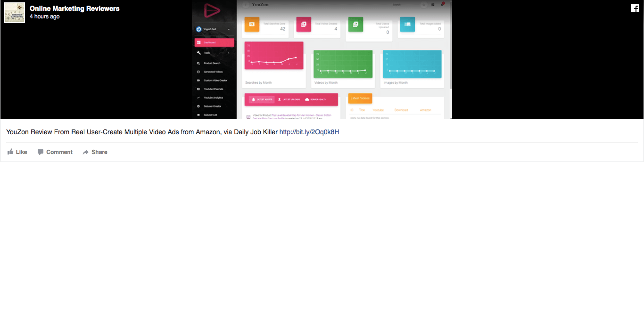The image size is (644, 325).
Task: Tick the checkbox beside the baseball cap alert
Action: pos(248,116)
